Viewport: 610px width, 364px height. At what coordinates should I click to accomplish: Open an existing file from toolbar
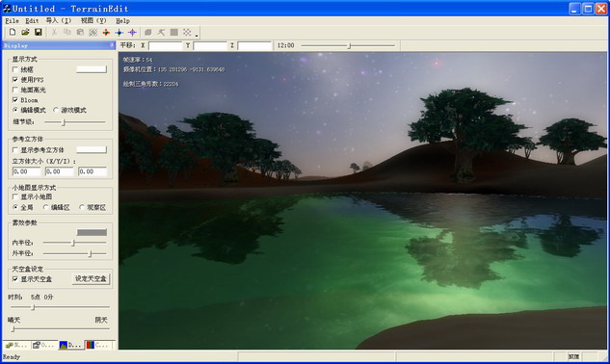pyautogui.click(x=25, y=33)
